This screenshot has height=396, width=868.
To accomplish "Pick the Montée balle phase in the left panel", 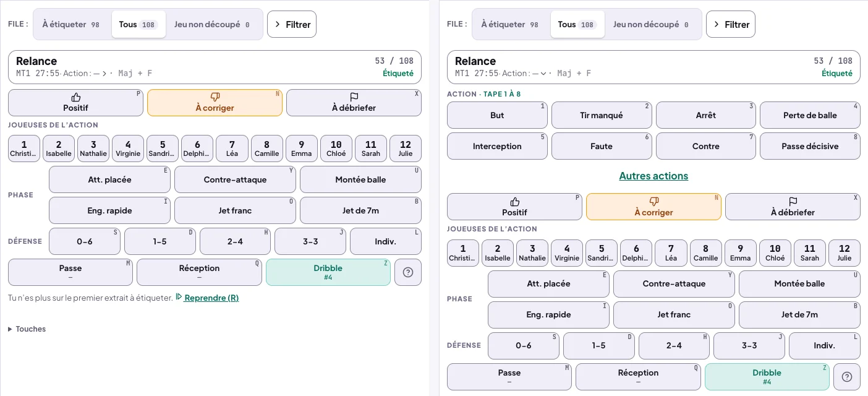I will (x=360, y=179).
